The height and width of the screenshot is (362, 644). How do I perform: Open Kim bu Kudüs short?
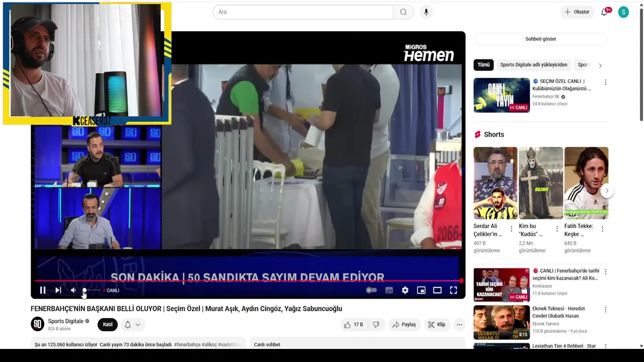click(541, 183)
